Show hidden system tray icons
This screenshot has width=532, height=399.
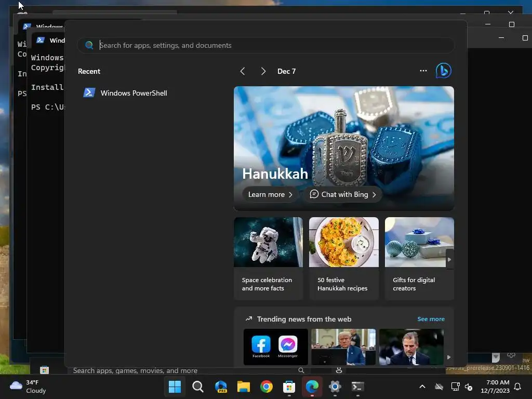click(x=422, y=387)
